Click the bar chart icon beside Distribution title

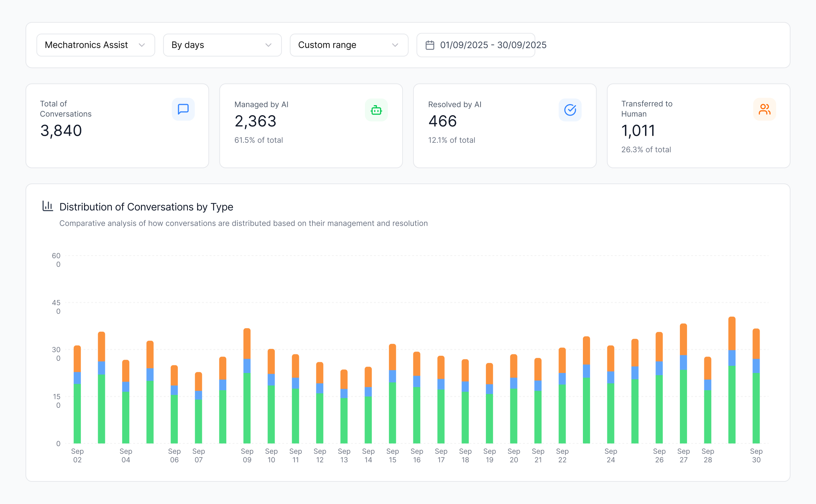(x=48, y=206)
